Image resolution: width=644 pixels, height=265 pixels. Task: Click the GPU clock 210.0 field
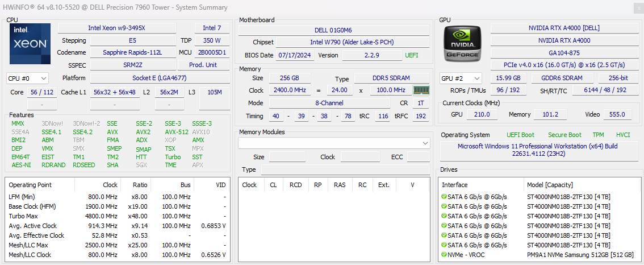(x=482, y=114)
